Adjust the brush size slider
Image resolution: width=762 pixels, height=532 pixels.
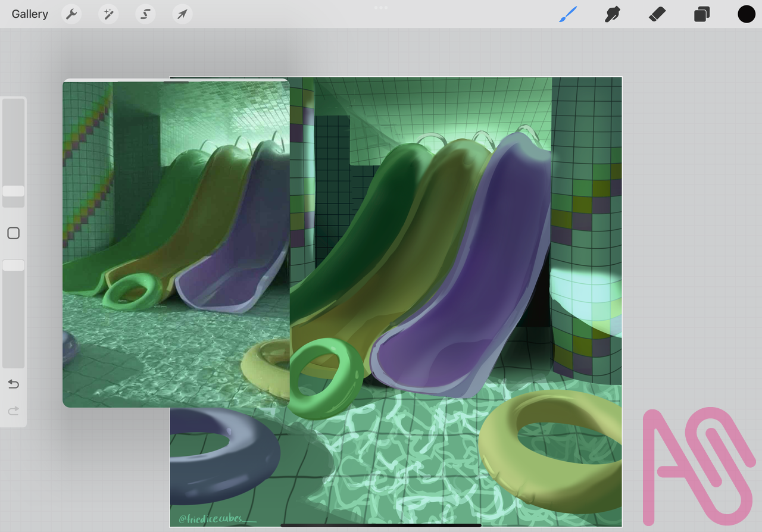(13, 192)
